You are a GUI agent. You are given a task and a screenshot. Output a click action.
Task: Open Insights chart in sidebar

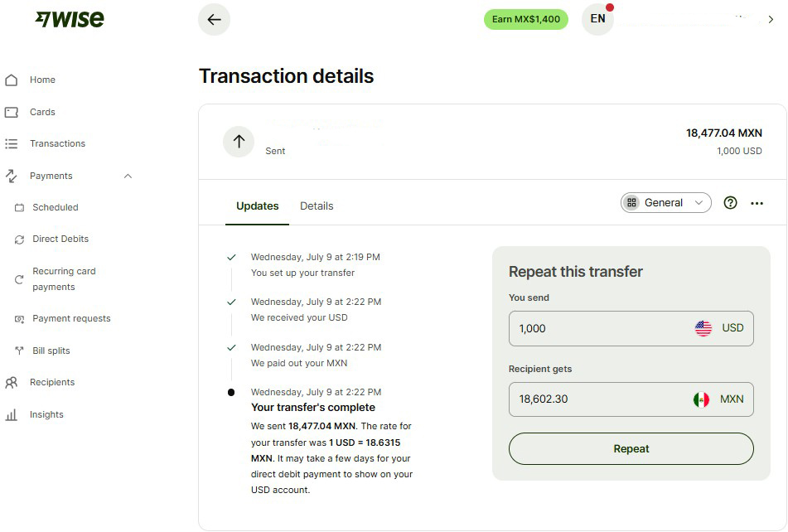pos(46,414)
